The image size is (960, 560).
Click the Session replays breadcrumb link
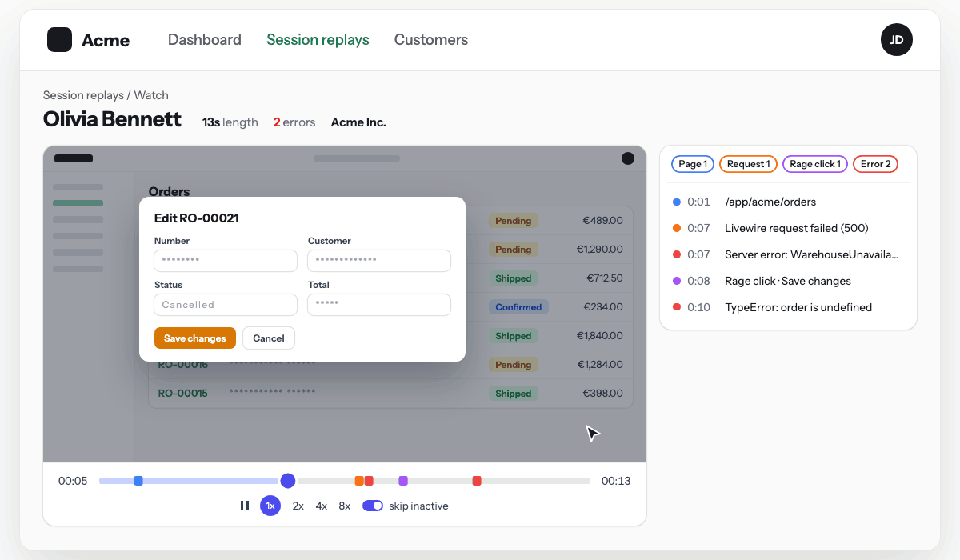point(82,95)
